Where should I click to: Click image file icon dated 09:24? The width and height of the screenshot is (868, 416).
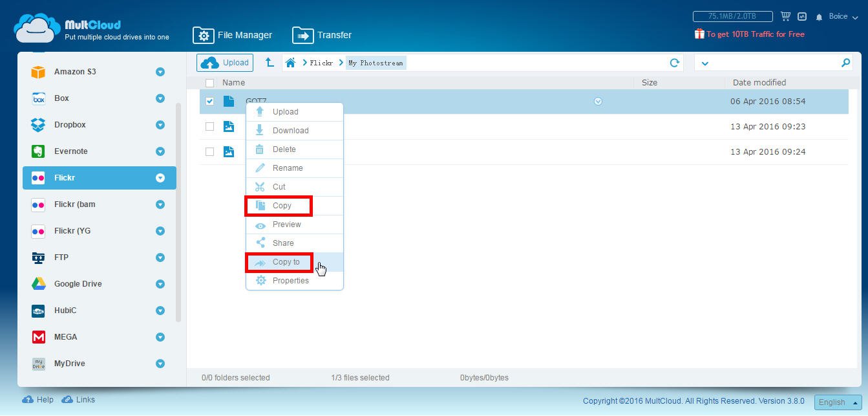(229, 151)
